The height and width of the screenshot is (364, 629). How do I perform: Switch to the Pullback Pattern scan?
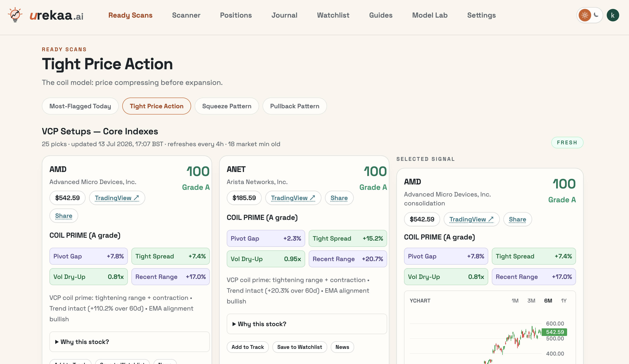(x=294, y=106)
